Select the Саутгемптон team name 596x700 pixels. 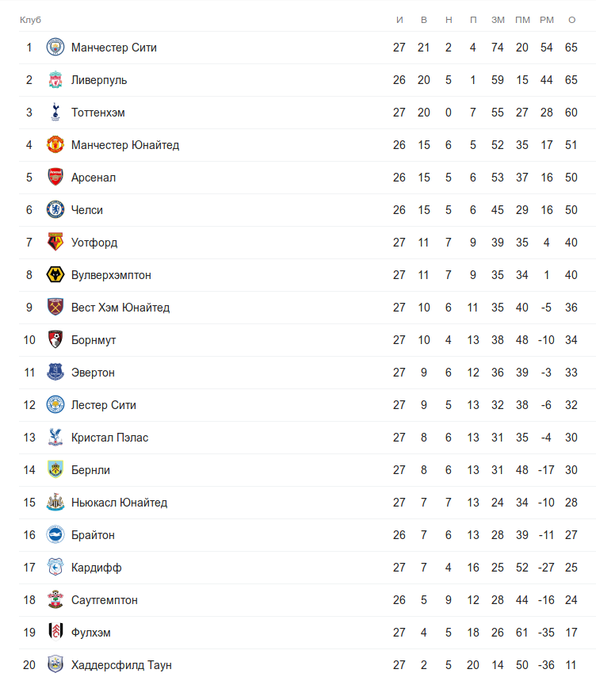point(105,600)
